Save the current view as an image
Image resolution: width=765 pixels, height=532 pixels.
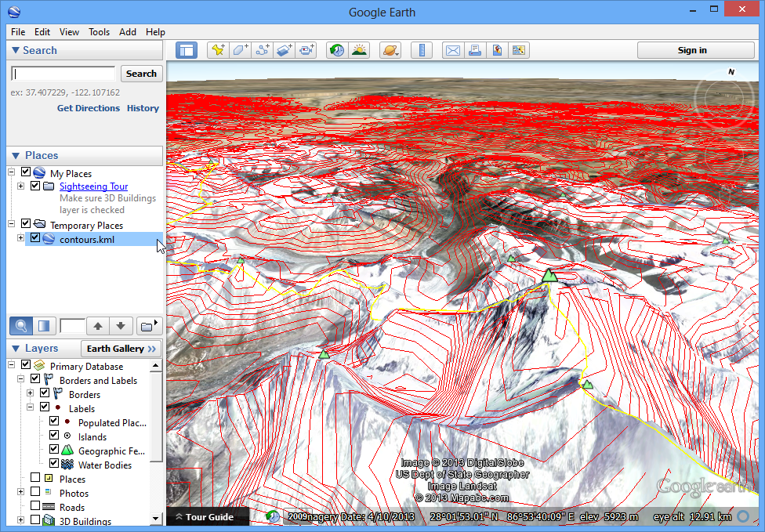coord(519,50)
